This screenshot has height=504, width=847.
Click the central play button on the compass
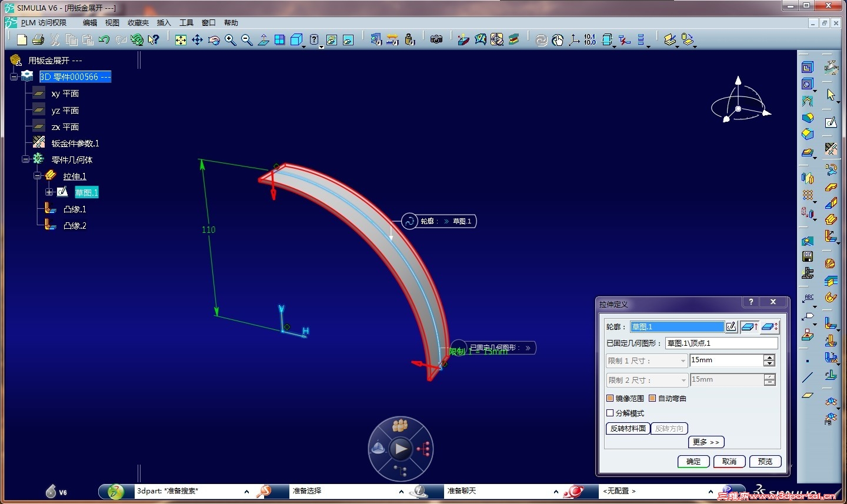[401, 449]
